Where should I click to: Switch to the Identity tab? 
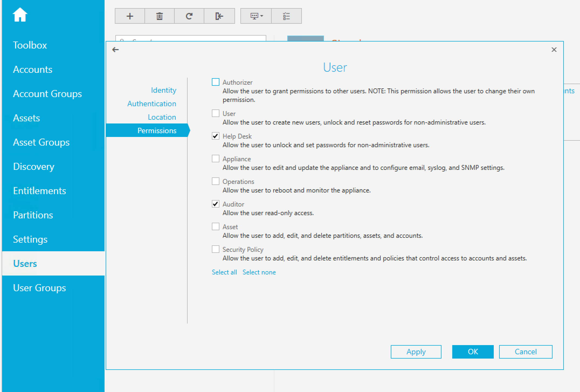(163, 90)
